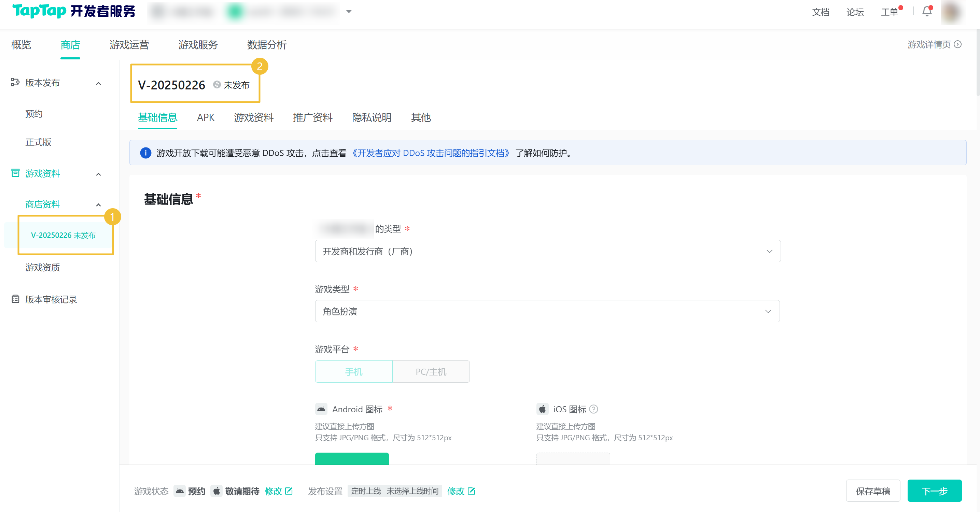Image resolution: width=980 pixels, height=512 pixels.
Task: Click the 下一步 button
Action: [934, 491]
